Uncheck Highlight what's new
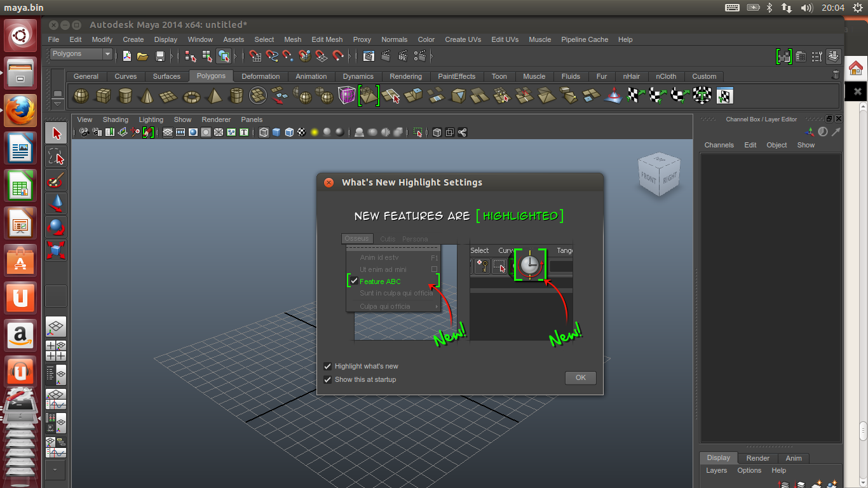This screenshot has width=868, height=488. point(328,366)
